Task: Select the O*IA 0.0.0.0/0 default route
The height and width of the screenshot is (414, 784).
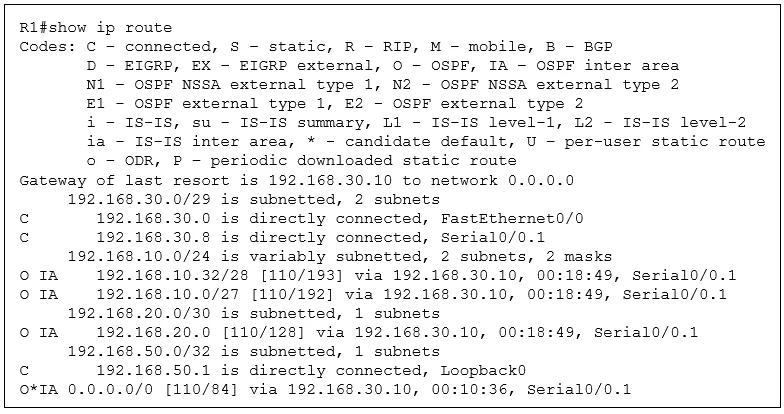Action: 326,390
